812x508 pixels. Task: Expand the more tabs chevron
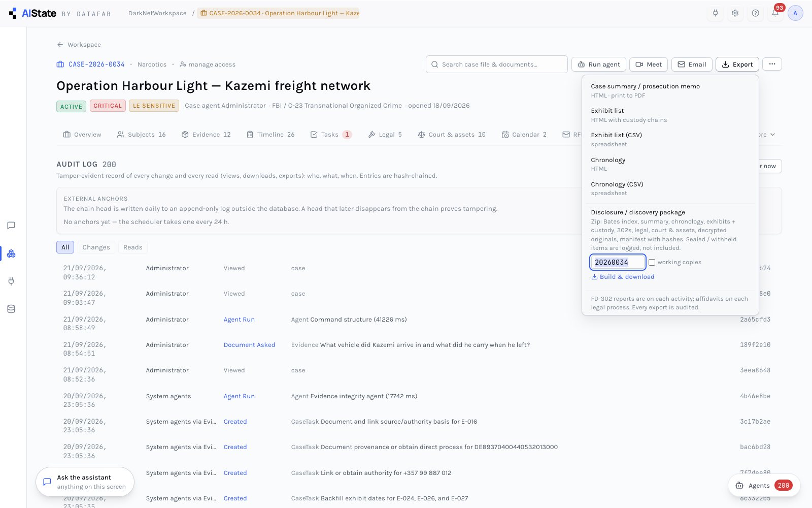[x=772, y=135]
